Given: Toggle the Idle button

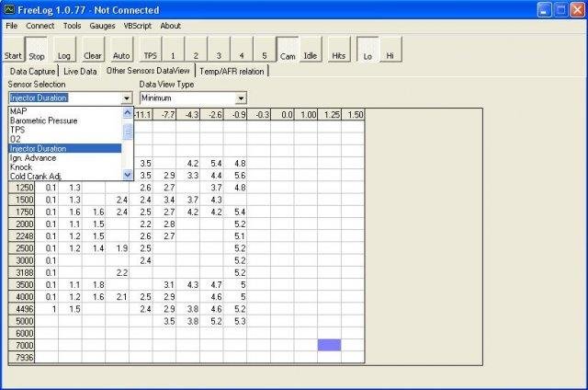Looking at the screenshot, I should pos(311,49).
